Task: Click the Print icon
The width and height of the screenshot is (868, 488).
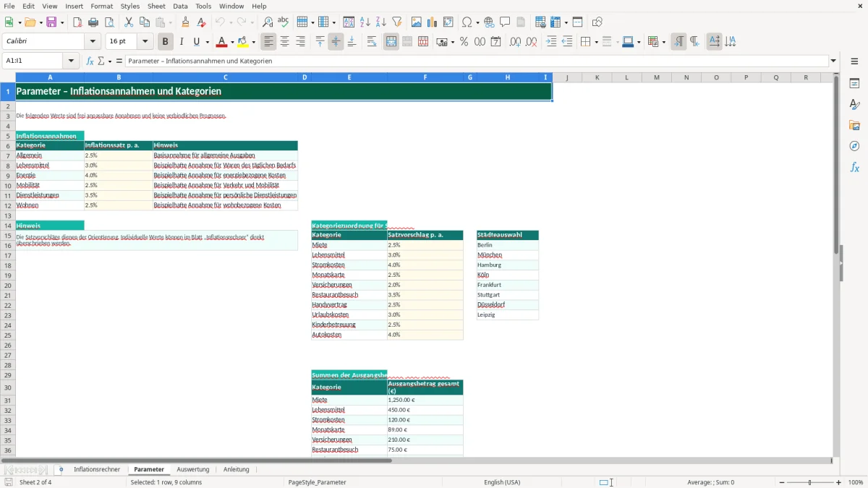Action: [x=93, y=22]
